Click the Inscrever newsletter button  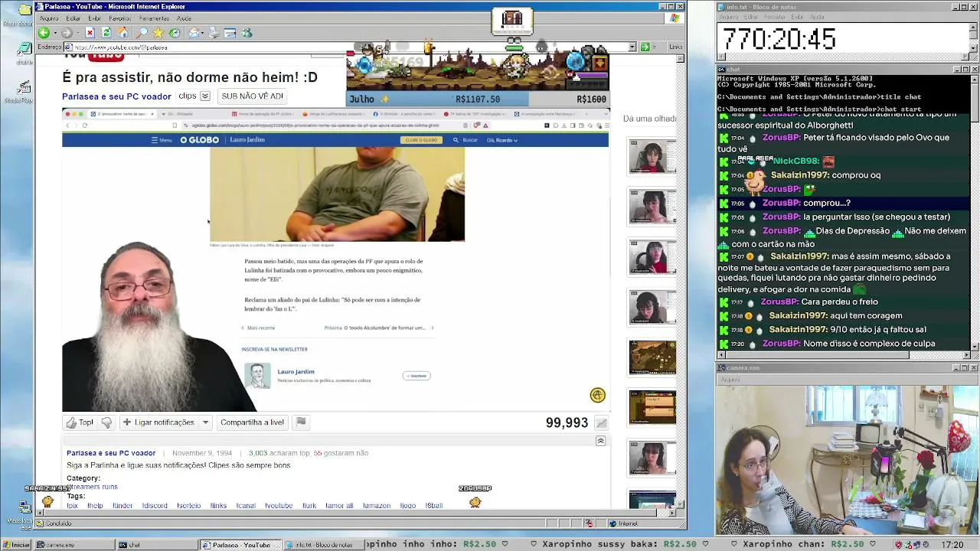pyautogui.click(x=416, y=376)
